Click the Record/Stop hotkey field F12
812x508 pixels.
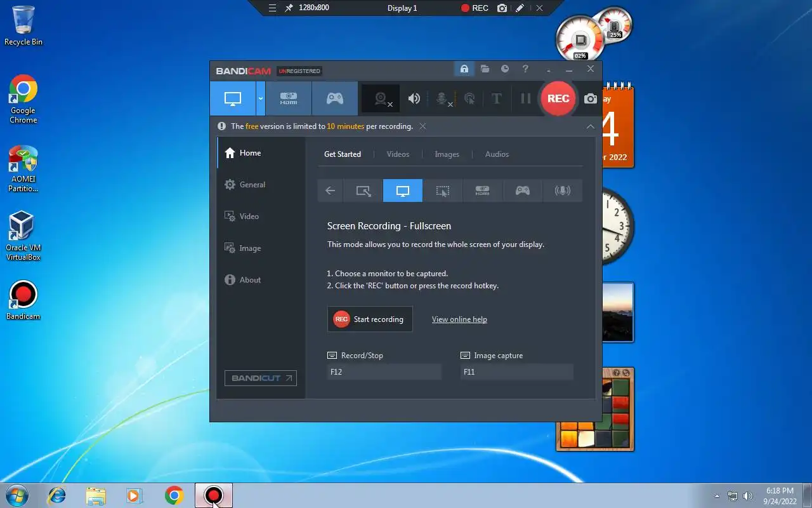pyautogui.click(x=384, y=372)
